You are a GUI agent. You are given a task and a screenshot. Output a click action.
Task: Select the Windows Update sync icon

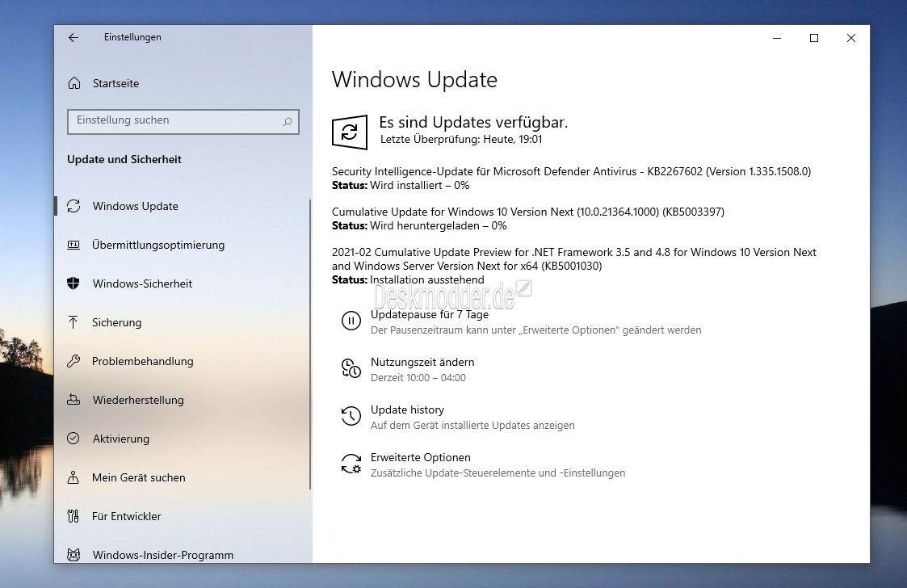(73, 206)
